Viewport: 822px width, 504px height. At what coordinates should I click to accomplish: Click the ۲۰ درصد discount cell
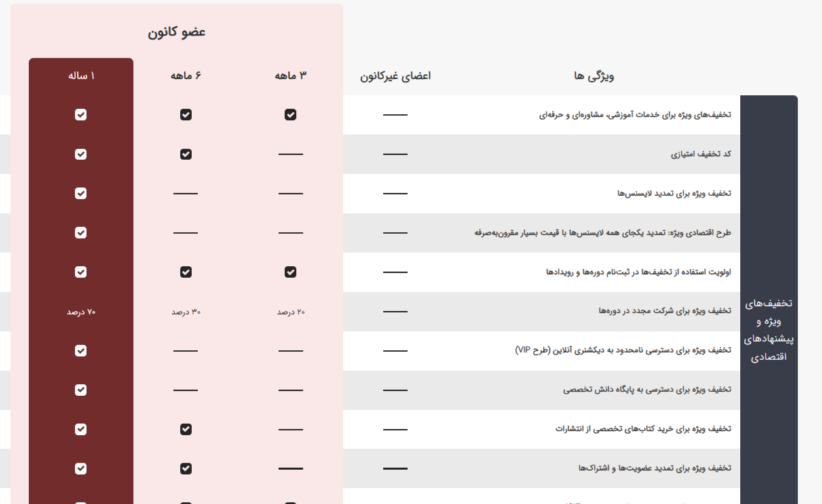point(291,312)
